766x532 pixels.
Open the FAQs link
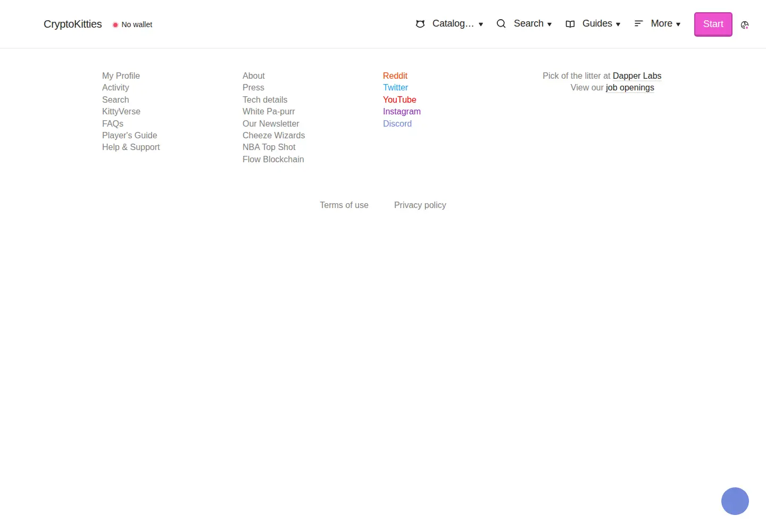coord(113,123)
